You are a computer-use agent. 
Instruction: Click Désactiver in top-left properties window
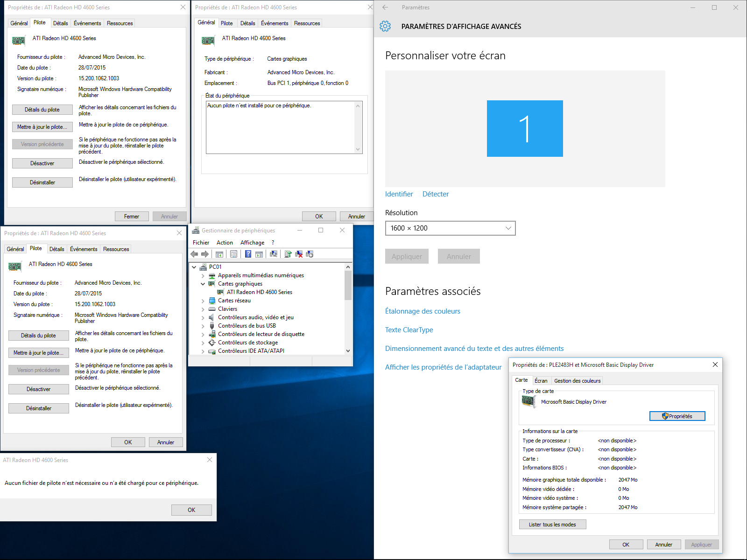[42, 163]
